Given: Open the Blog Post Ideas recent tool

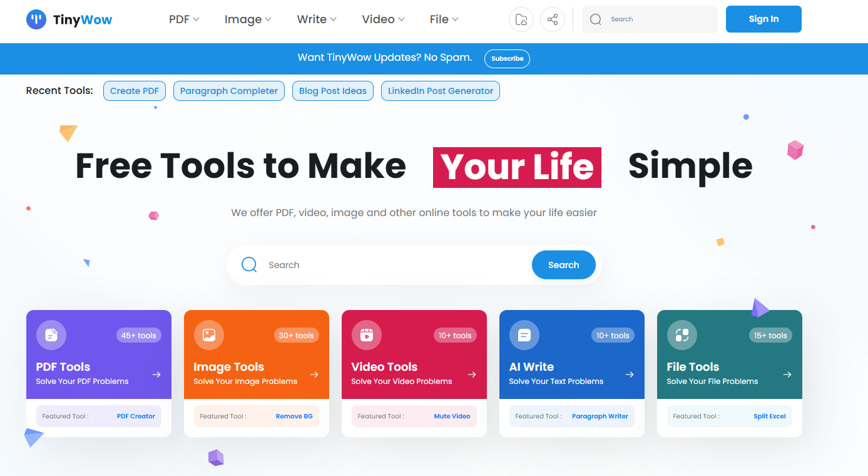Looking at the screenshot, I should point(333,91).
